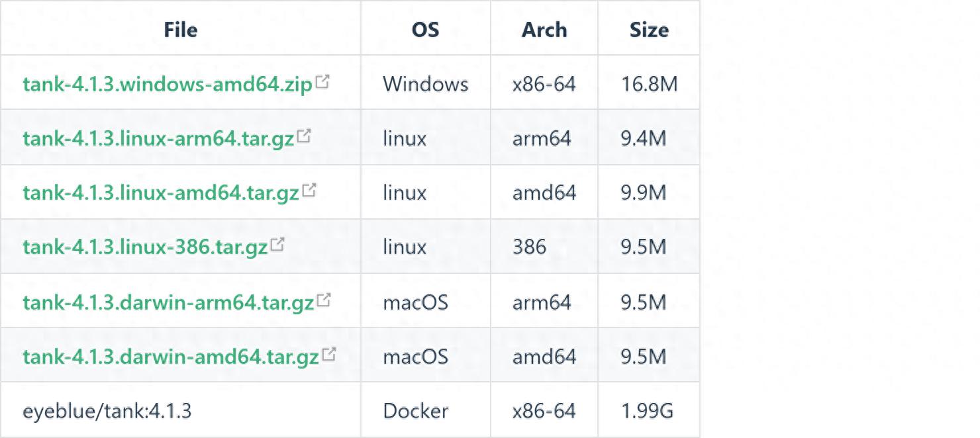
Task: Click the Docker OS cell
Action: coord(415,412)
